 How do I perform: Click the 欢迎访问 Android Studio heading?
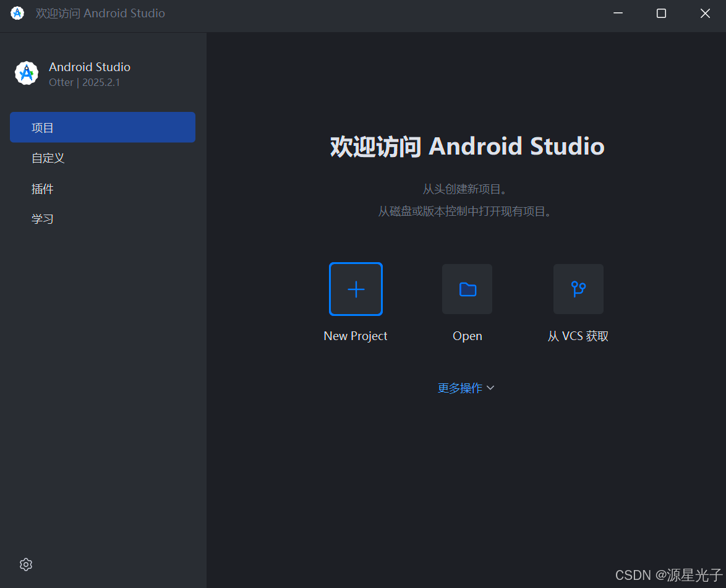[466, 146]
